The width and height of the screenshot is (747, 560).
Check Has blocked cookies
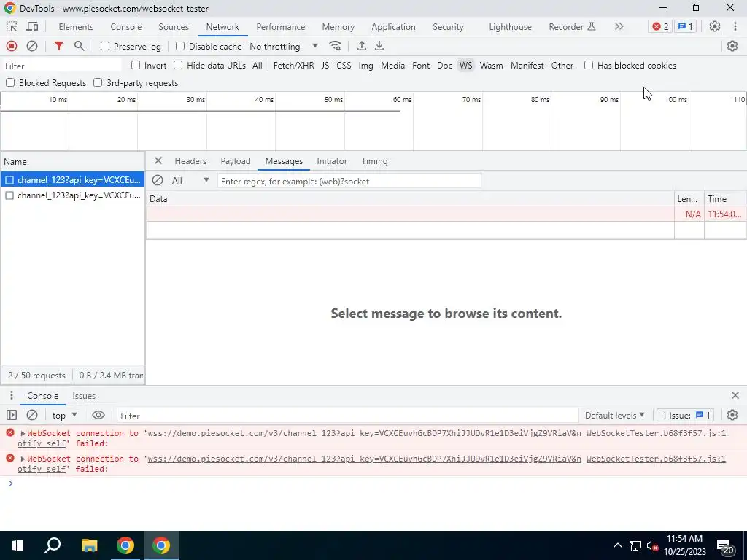pos(589,65)
